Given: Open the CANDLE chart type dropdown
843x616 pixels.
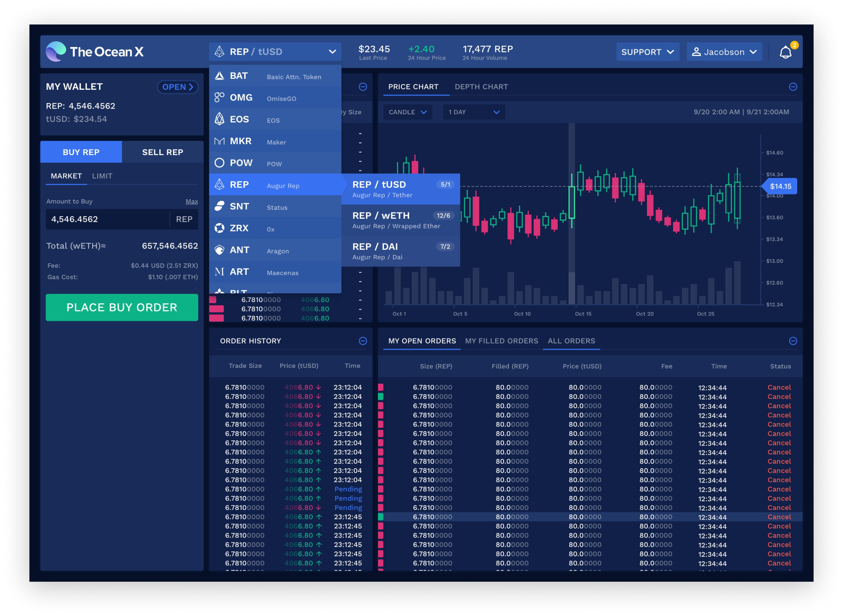Looking at the screenshot, I should tap(408, 112).
